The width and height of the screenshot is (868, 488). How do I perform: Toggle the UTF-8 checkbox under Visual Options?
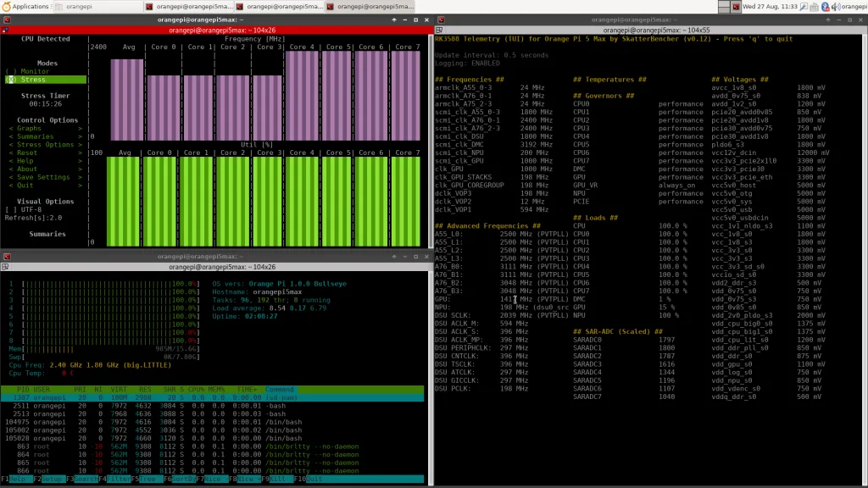tap(10, 209)
